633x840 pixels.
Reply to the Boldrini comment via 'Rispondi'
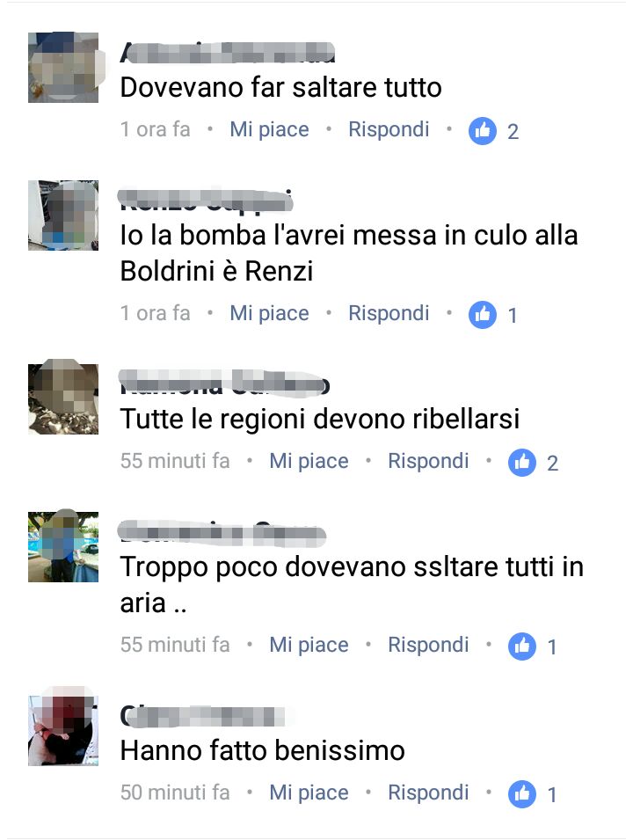389,313
